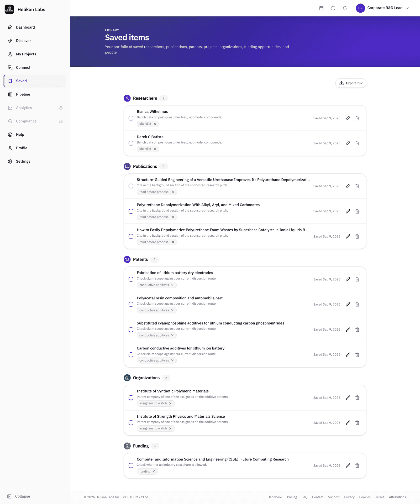Delete the Institute of Synthetic Polymeric Materials

tap(357, 398)
